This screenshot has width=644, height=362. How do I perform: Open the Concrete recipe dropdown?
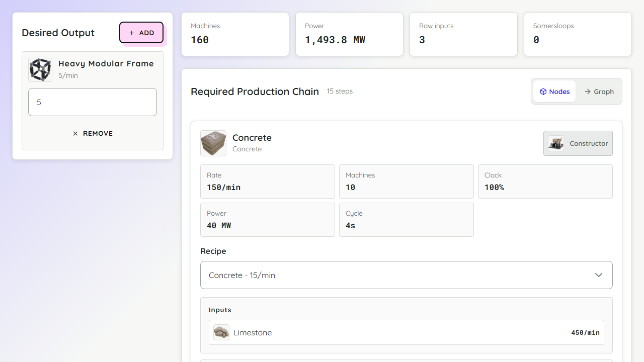(407, 275)
